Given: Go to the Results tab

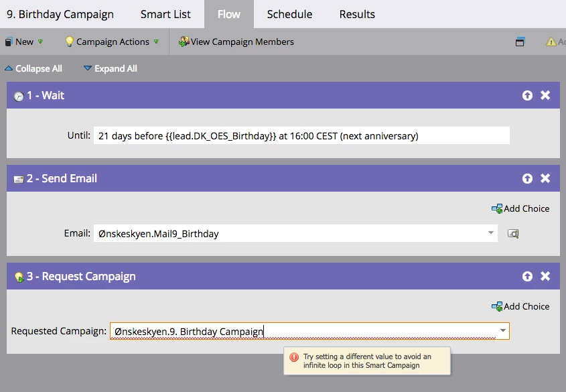Looking at the screenshot, I should [357, 14].
